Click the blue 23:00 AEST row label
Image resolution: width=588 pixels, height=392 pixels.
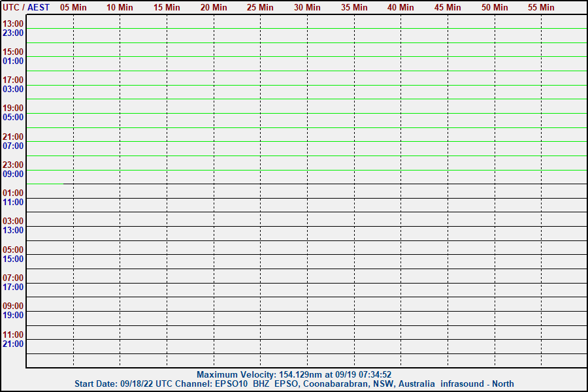click(x=13, y=33)
